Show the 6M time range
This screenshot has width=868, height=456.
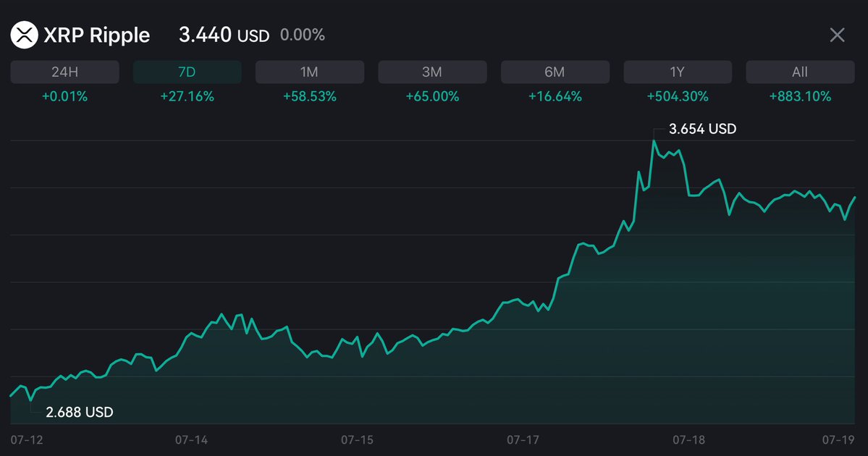[555, 72]
